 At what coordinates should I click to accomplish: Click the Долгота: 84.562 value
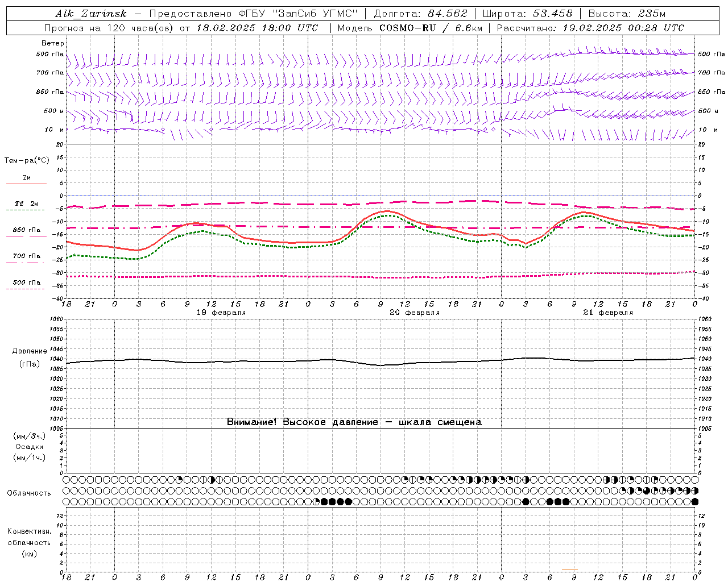pyautogui.click(x=420, y=14)
